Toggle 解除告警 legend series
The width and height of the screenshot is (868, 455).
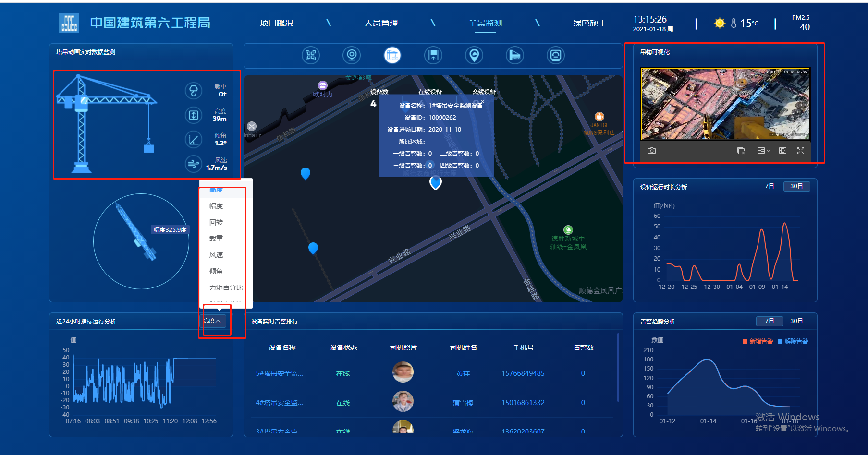coord(793,341)
